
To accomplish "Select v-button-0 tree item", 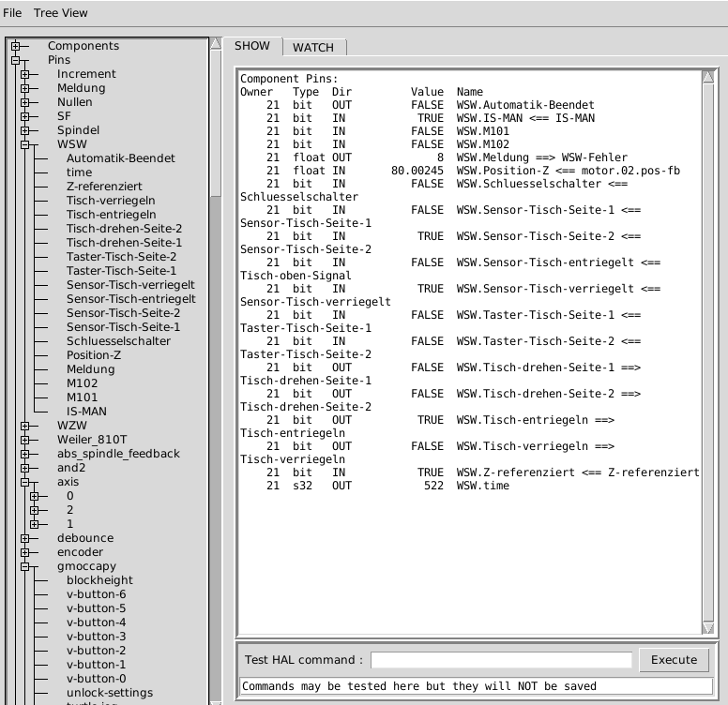I will tap(96, 679).
